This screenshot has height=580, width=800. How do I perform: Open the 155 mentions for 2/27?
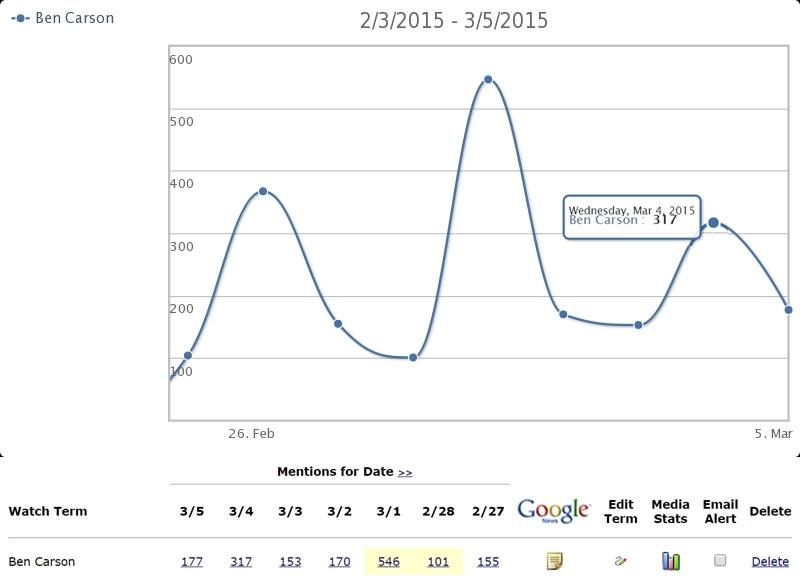click(x=488, y=562)
